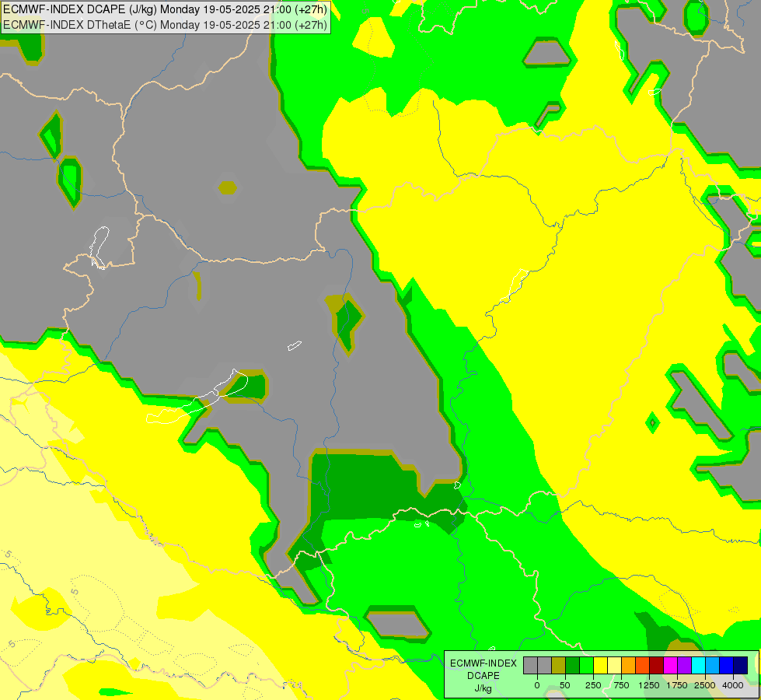The width and height of the screenshot is (761, 700).
Task: Click the bright yellow legend swatch
Action: click(x=601, y=666)
